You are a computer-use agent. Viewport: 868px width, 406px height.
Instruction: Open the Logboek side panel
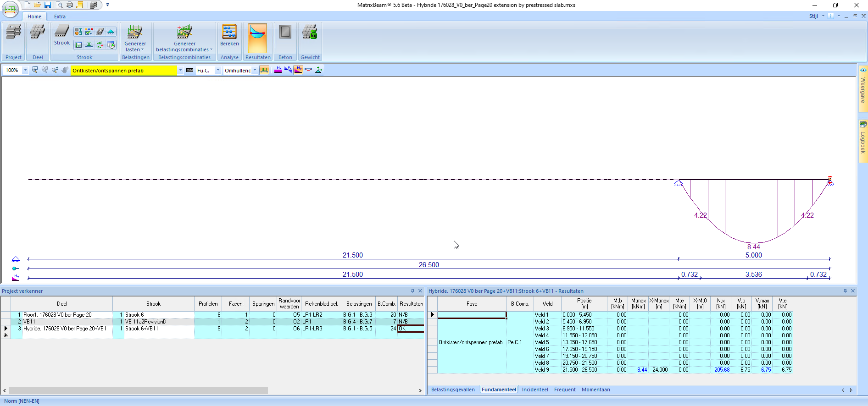pos(863,141)
